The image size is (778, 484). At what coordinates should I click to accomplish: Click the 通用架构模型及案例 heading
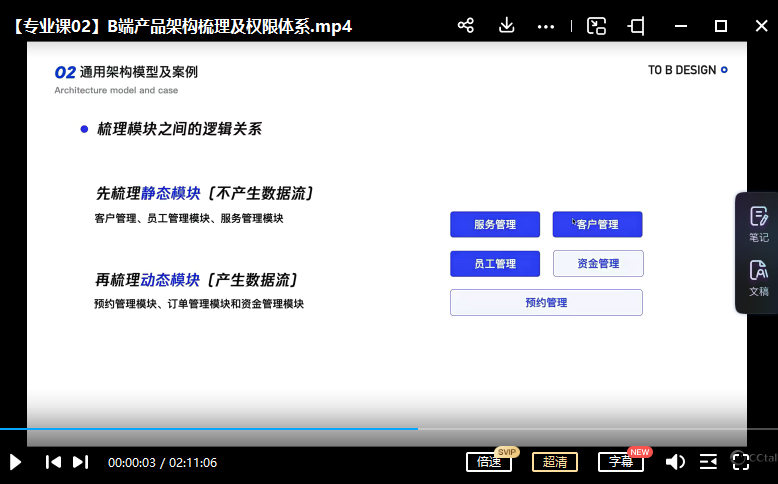point(138,72)
